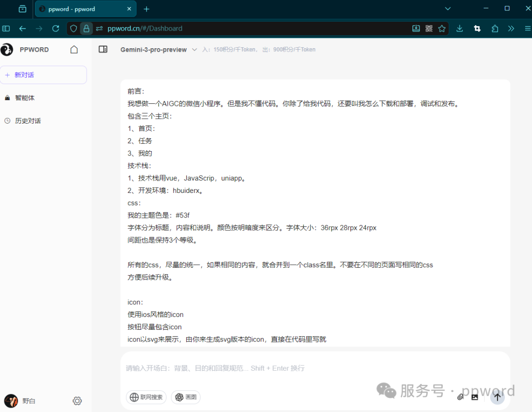Toggle the shield tracking protection in address bar
This screenshot has width=532, height=412.
[73, 28]
